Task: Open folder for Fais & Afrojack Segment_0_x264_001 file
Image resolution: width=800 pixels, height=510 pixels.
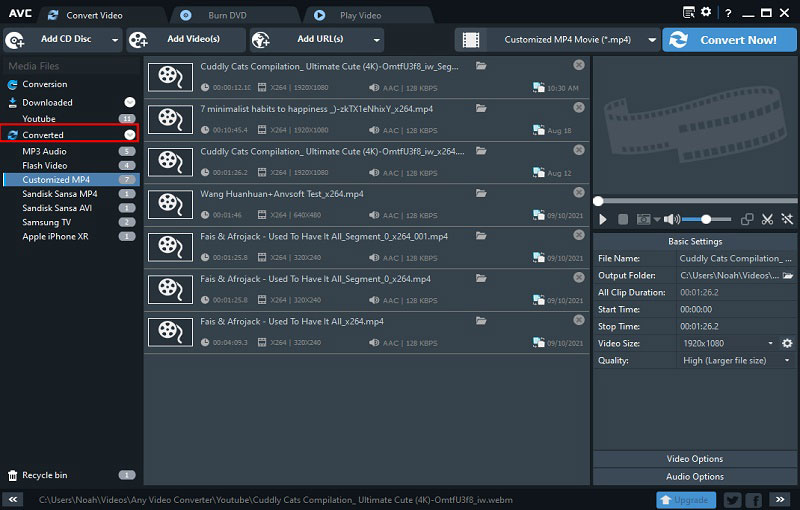Action: point(481,236)
